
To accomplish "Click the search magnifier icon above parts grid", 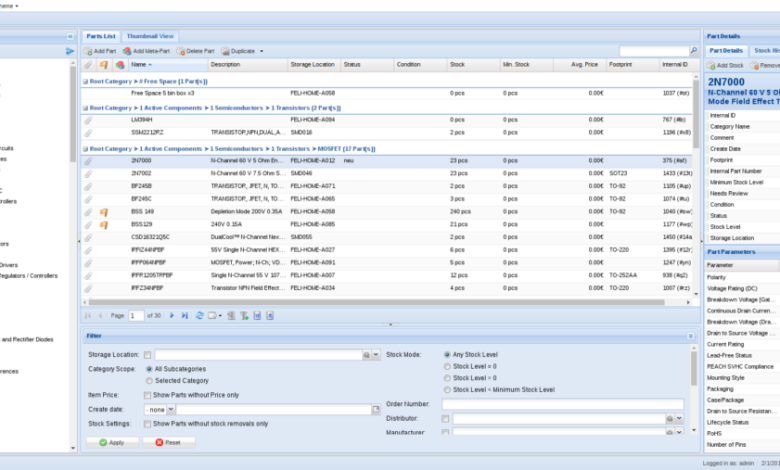I will click(x=693, y=51).
